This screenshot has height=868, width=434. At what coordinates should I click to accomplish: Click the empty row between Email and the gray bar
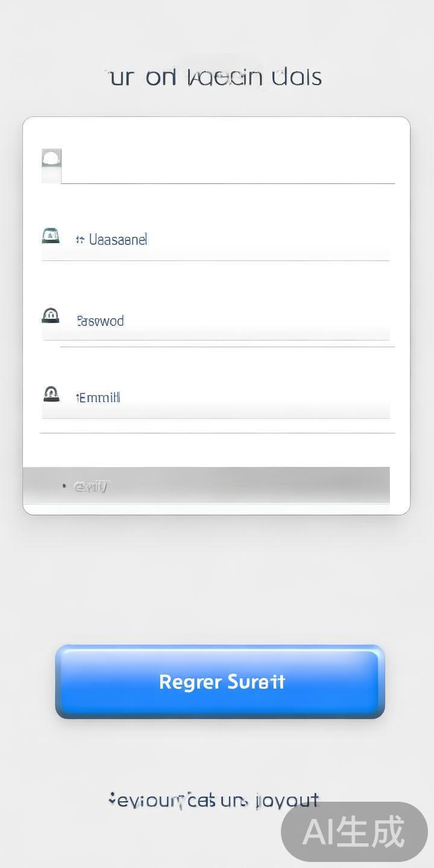(217, 450)
